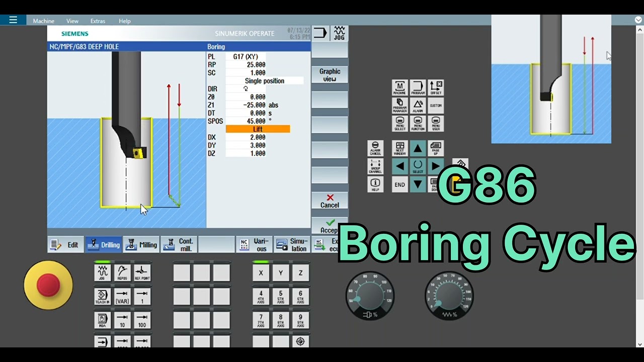This screenshot has height=362, width=644.
Task: Toggle abs unit next to Z1
Action: [x=273, y=105]
